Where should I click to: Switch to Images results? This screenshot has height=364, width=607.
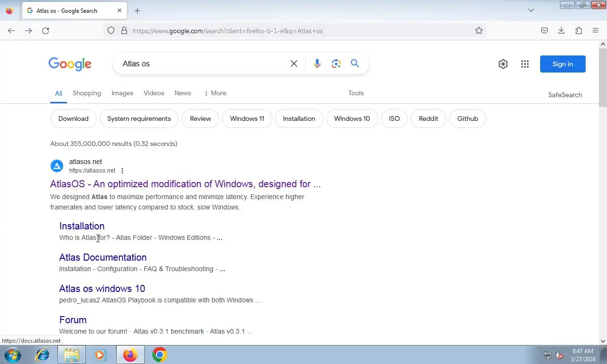click(x=122, y=93)
